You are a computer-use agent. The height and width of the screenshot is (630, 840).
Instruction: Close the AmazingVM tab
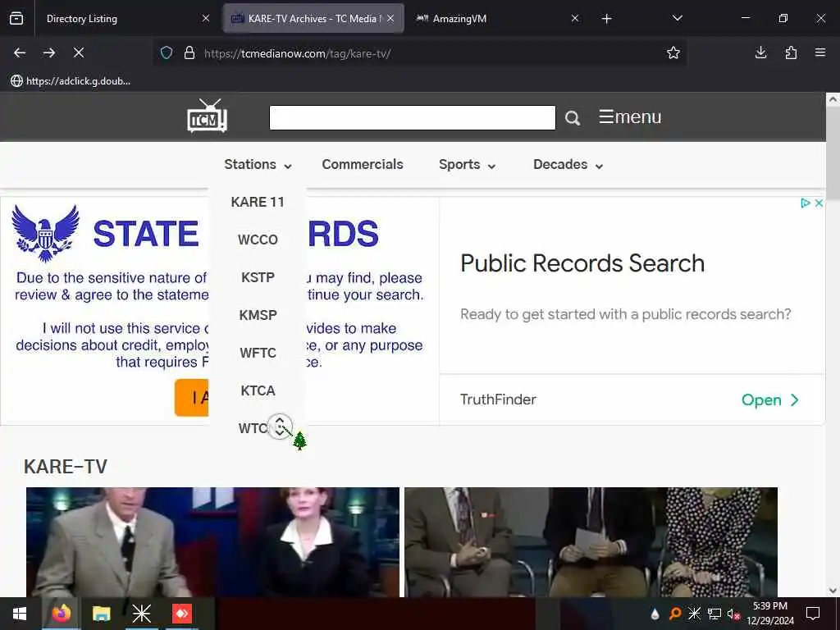click(x=575, y=18)
